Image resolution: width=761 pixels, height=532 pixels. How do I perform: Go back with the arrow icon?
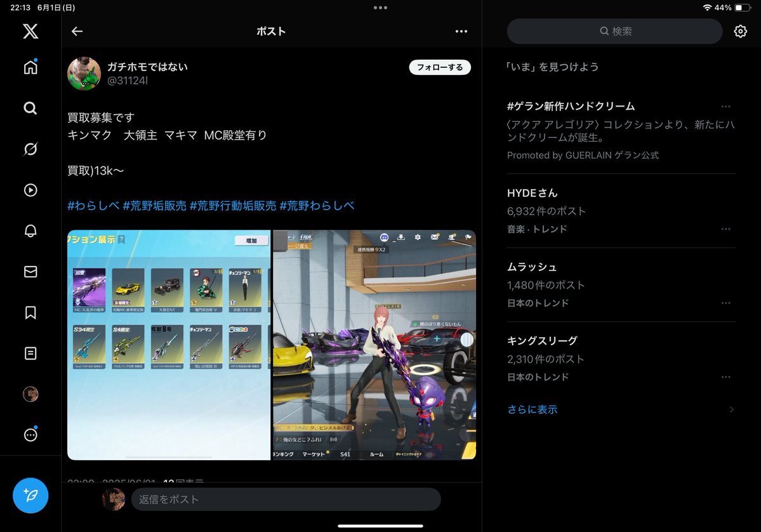[x=77, y=32]
